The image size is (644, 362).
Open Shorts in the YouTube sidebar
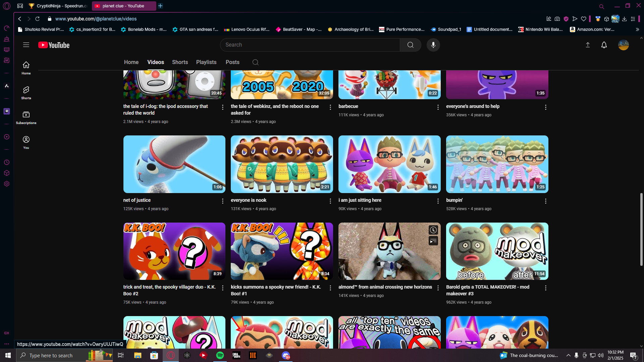(26, 93)
